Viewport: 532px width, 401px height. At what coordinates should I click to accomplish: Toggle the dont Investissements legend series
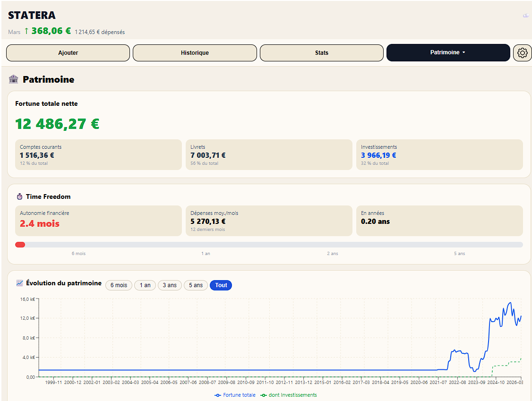[288, 395]
